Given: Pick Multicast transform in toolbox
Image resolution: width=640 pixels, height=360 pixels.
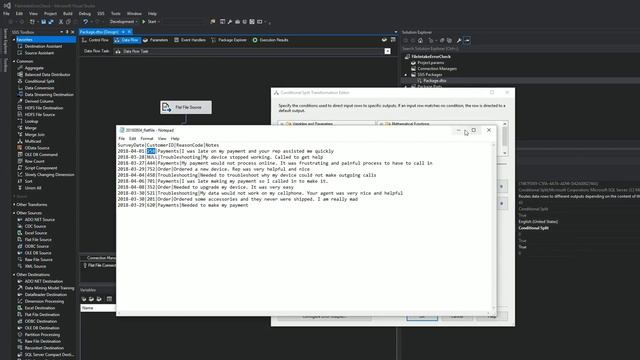Looking at the screenshot, I should (x=33, y=141).
